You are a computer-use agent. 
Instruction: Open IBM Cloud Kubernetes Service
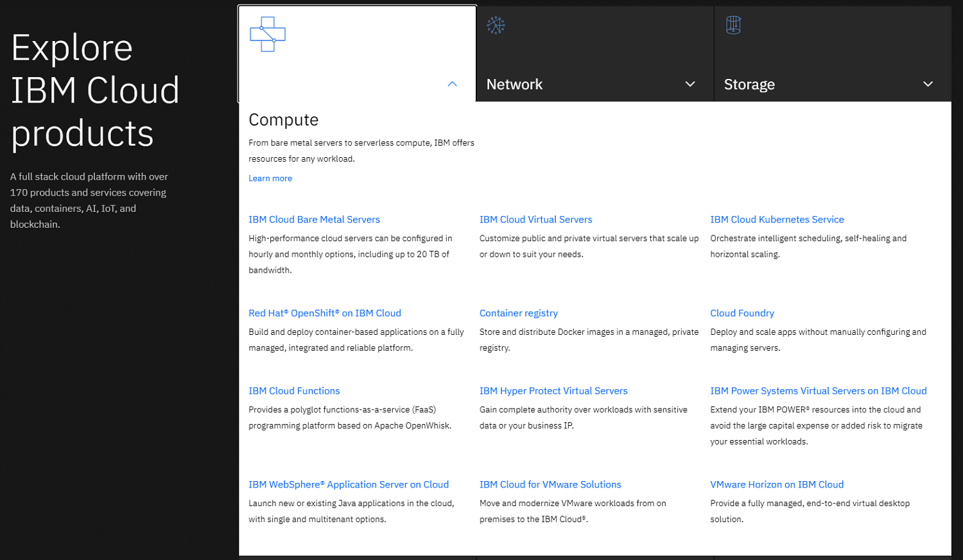point(777,219)
